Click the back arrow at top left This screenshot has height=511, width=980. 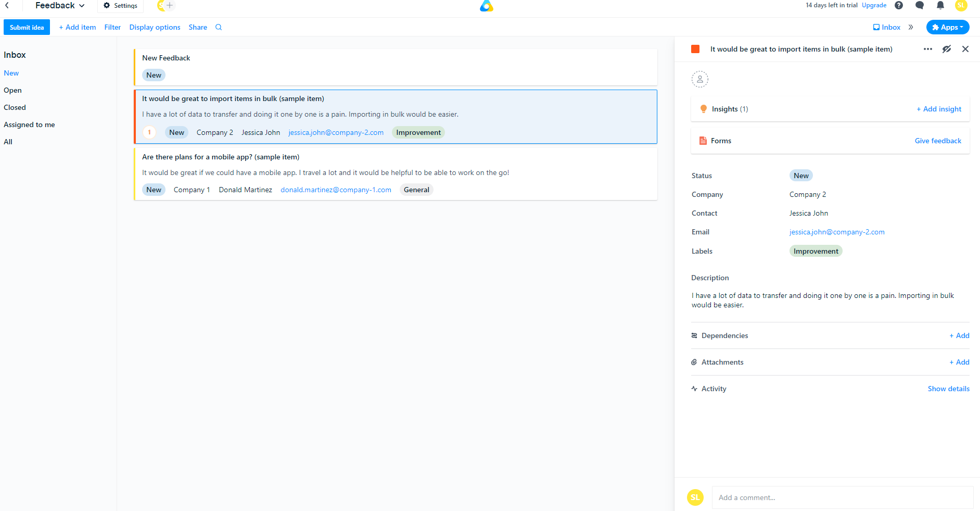[7, 5]
